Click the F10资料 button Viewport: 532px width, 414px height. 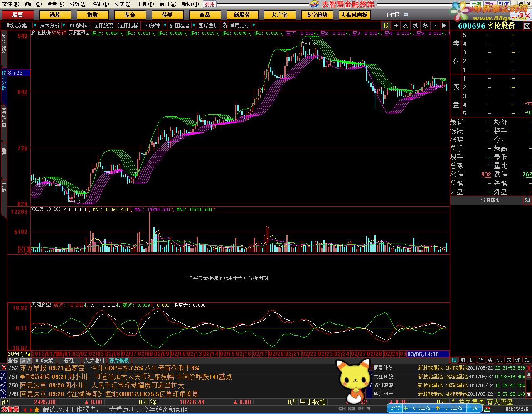pos(79,25)
